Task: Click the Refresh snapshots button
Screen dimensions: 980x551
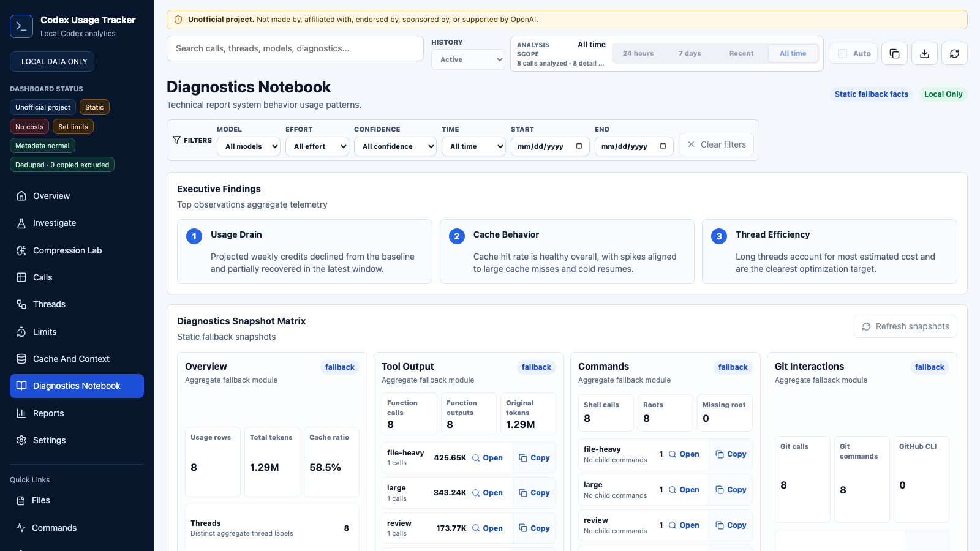Action: [x=905, y=326]
